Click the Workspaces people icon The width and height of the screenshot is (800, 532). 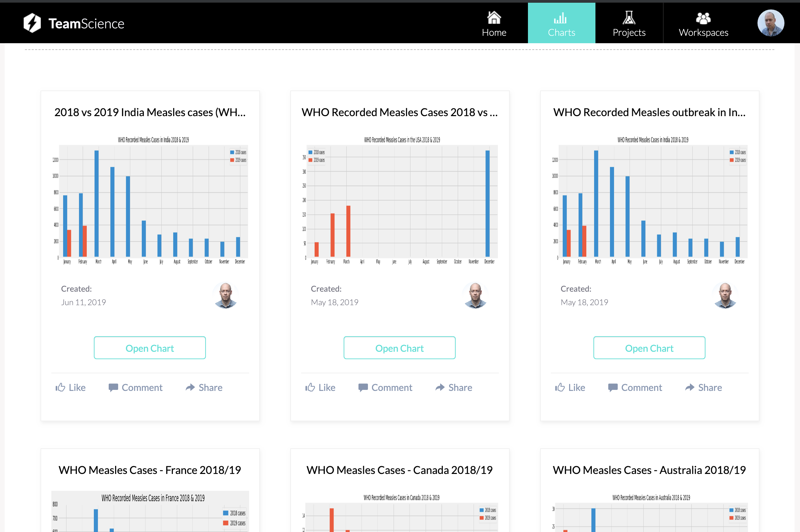pyautogui.click(x=703, y=17)
